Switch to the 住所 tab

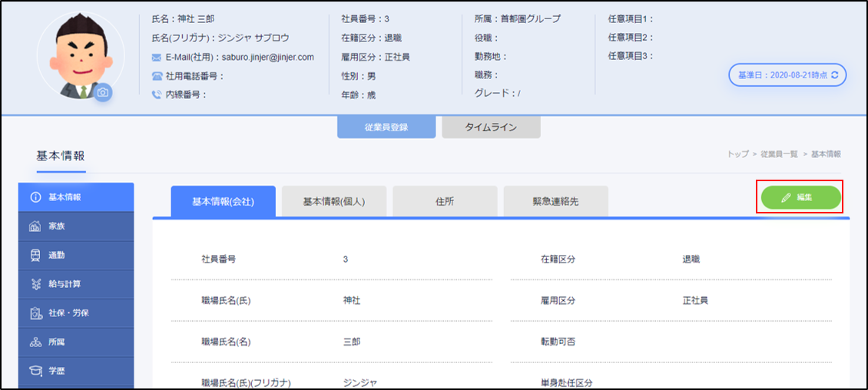click(445, 202)
